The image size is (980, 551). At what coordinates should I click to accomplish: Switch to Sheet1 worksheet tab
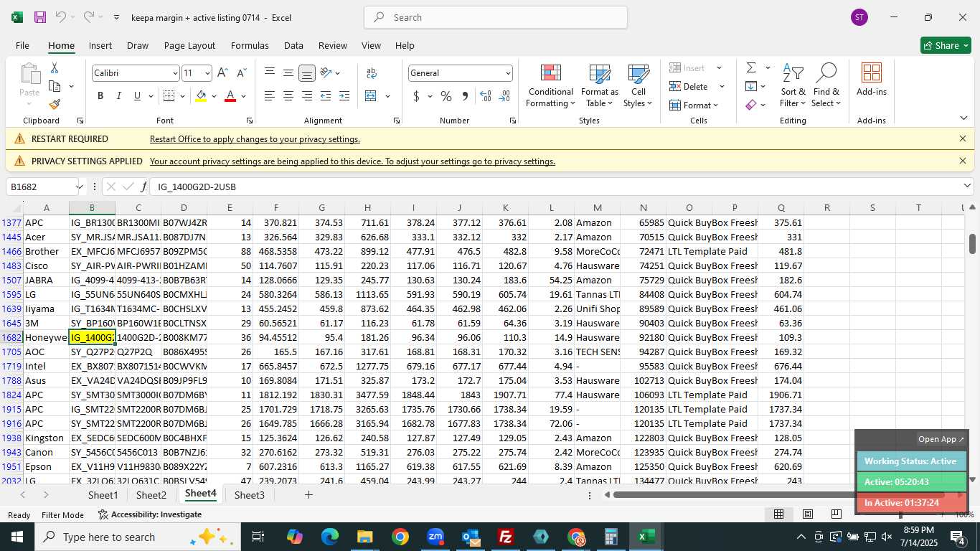(x=103, y=495)
